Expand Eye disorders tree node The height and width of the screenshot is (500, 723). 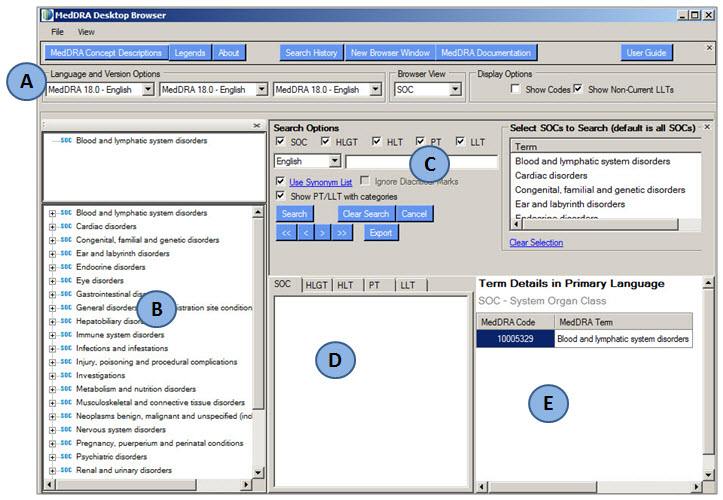(52, 281)
